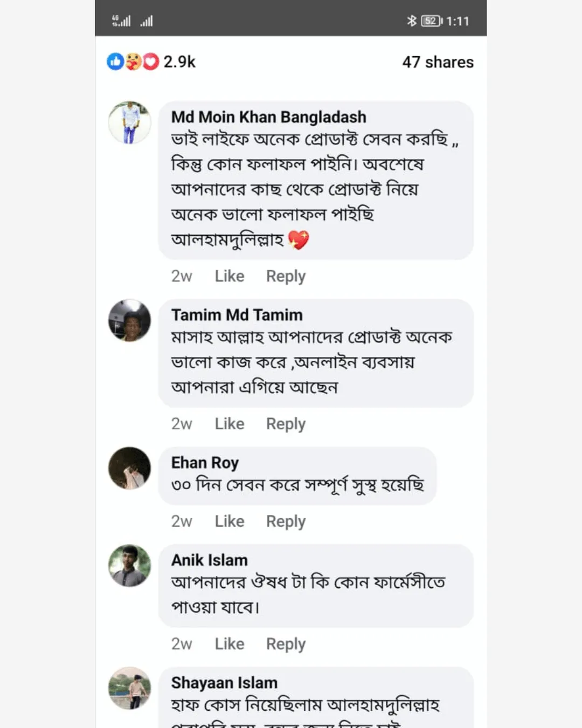Reply to Tamim Md Tamim's comment
Image resolution: width=582 pixels, height=728 pixels.
click(x=286, y=424)
